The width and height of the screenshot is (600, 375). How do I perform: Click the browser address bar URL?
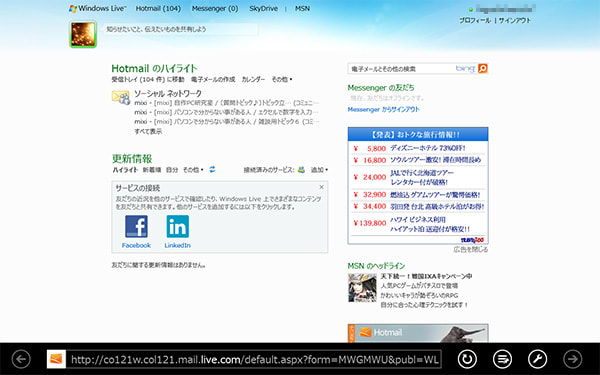coord(254,359)
